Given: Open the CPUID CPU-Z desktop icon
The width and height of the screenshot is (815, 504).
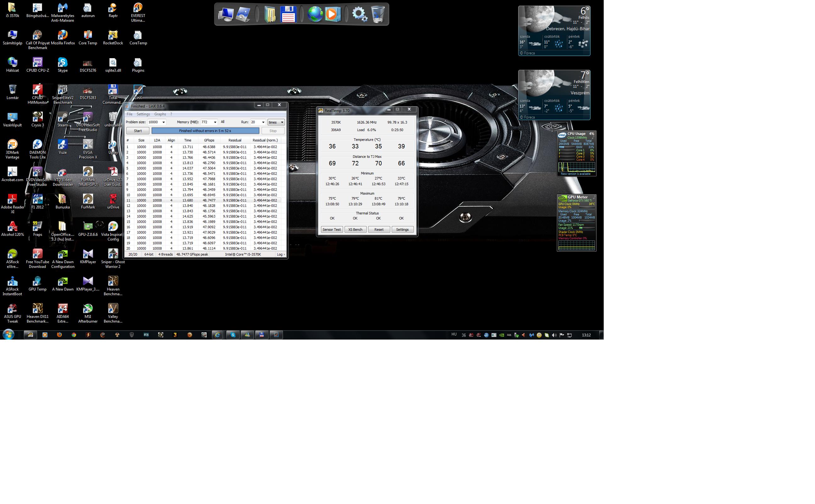Looking at the screenshot, I should 37,62.
